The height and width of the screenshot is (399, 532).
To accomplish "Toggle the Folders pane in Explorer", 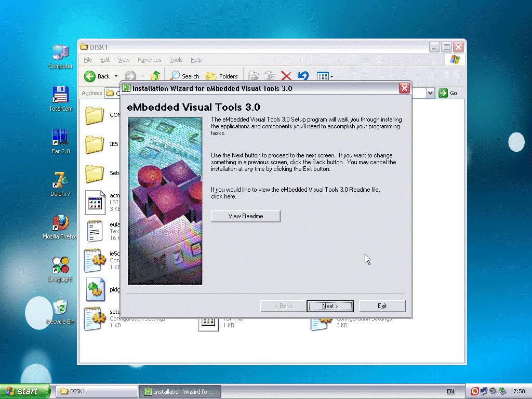I will pyautogui.click(x=222, y=76).
